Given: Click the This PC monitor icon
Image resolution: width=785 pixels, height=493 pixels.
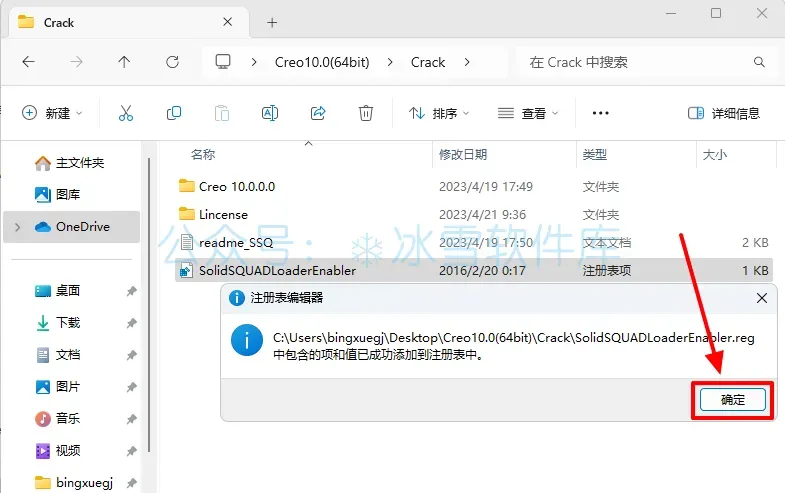Looking at the screenshot, I should click(x=223, y=62).
